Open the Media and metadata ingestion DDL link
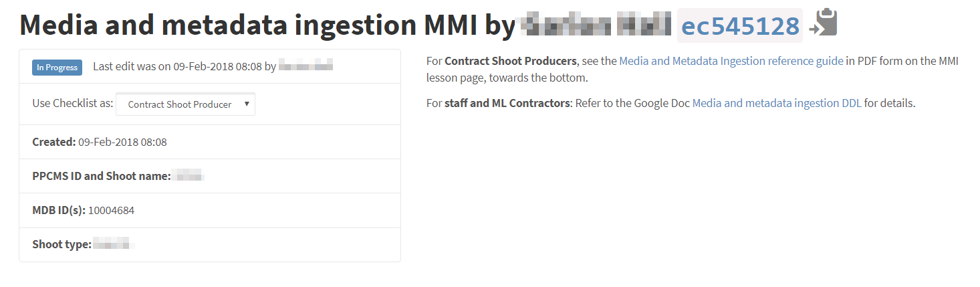The width and height of the screenshot is (980, 287). (x=777, y=103)
